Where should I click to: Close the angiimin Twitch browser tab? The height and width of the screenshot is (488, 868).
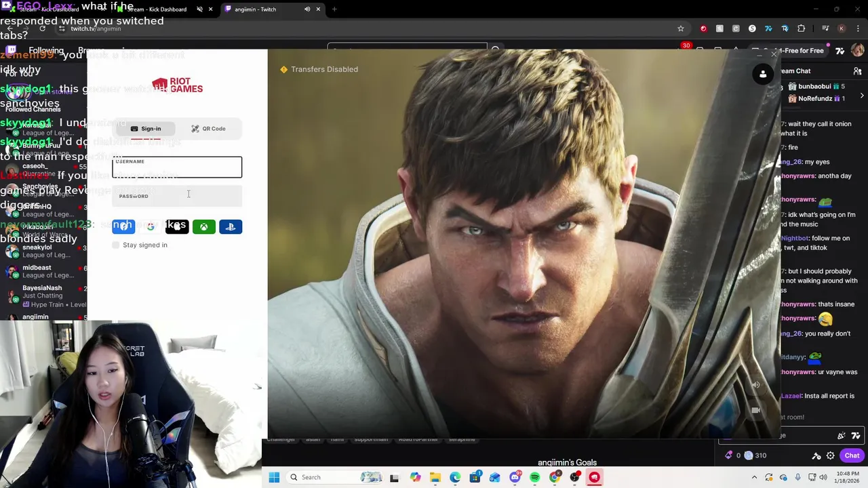tap(318, 9)
